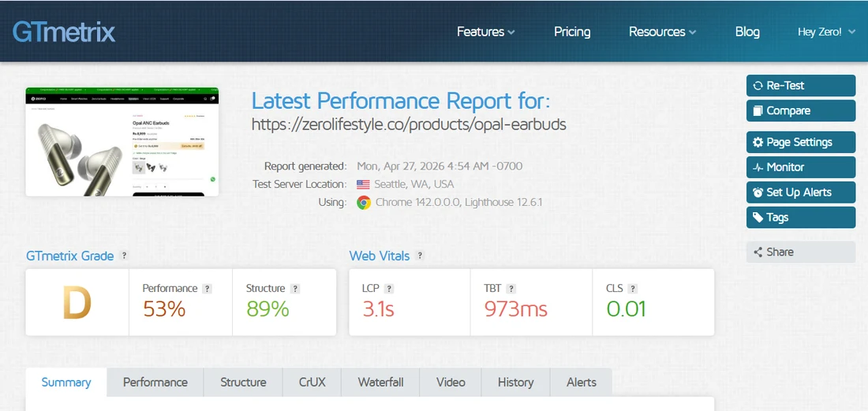The image size is (868, 411).
Task: Switch to the Video tab
Action: tap(451, 383)
